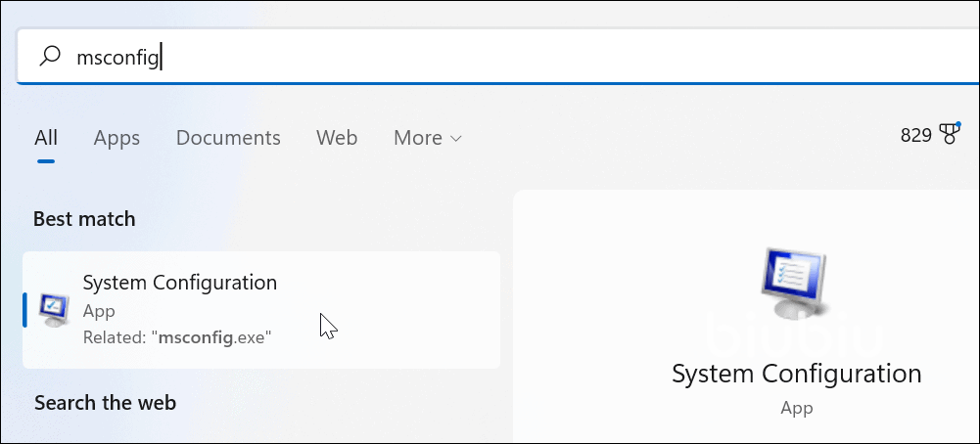Click the Related msconfig.exe text
980x444 pixels.
point(177,337)
